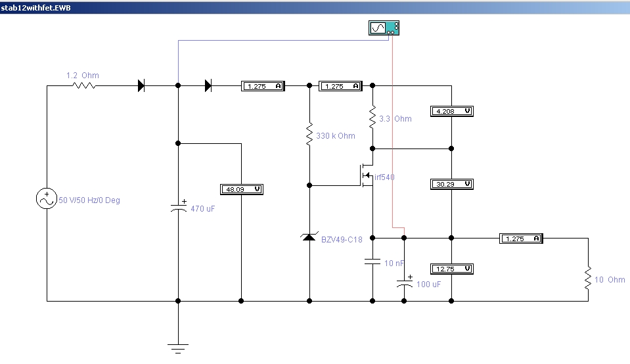Viewport: 630px width, 364px height.
Task: Click the '330 k Ohm' label
Action: [x=336, y=136]
